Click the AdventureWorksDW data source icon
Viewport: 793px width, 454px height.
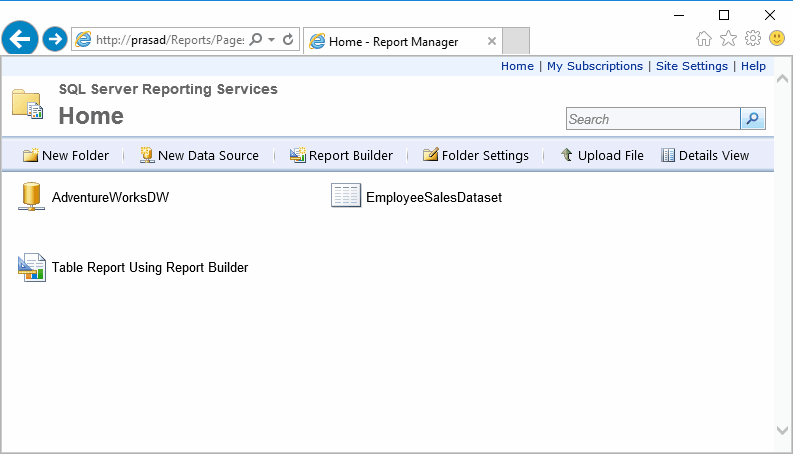point(31,197)
